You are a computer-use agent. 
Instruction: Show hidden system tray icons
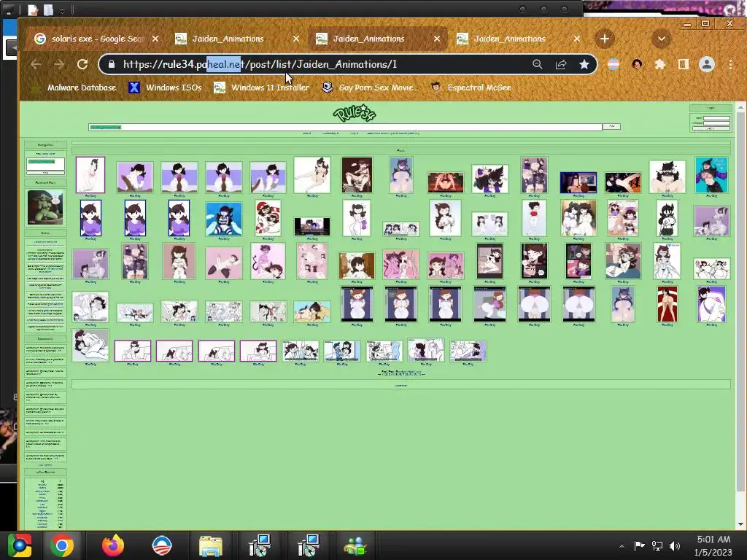[x=622, y=546]
